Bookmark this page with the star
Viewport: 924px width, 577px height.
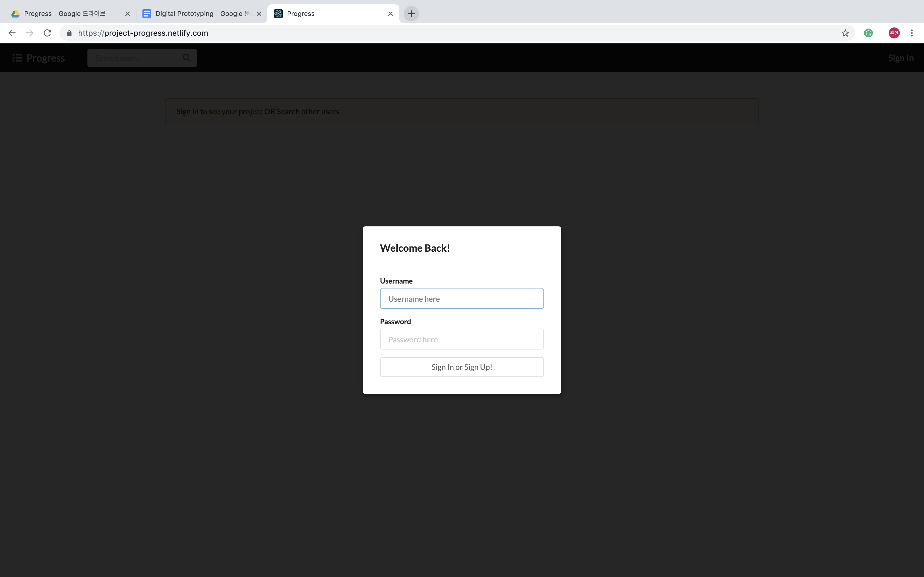(x=845, y=33)
